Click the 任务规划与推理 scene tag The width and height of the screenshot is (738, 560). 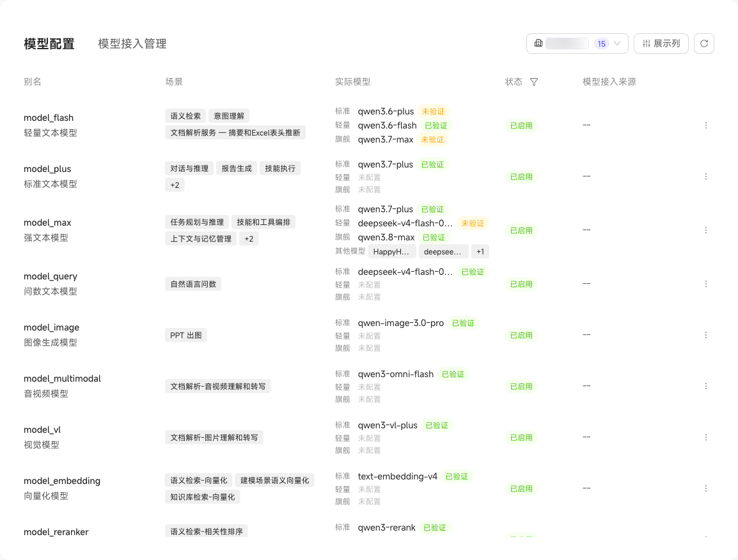tap(197, 222)
